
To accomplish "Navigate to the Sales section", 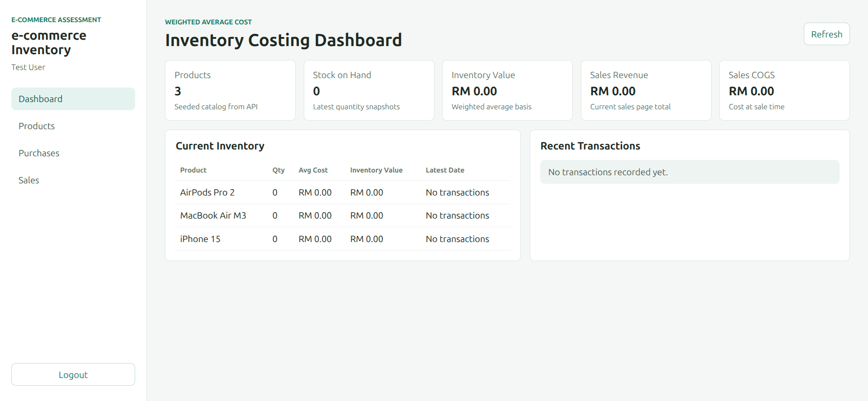I will (73, 180).
